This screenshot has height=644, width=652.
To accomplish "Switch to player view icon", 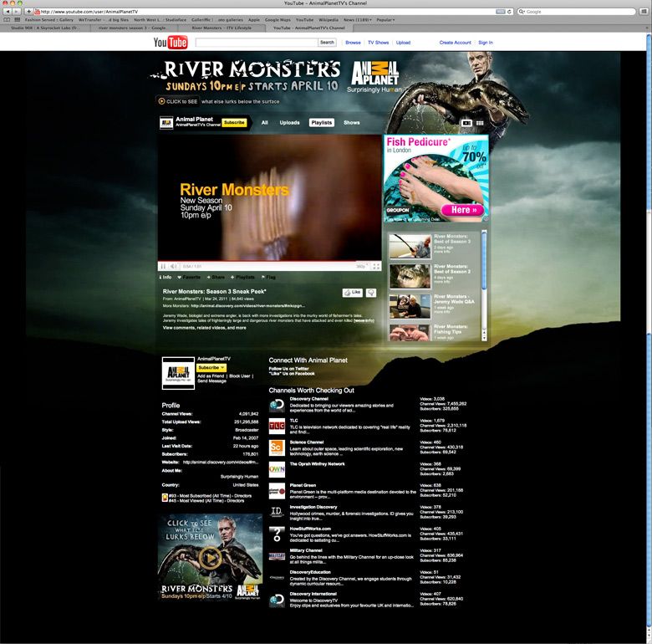I will [x=466, y=123].
